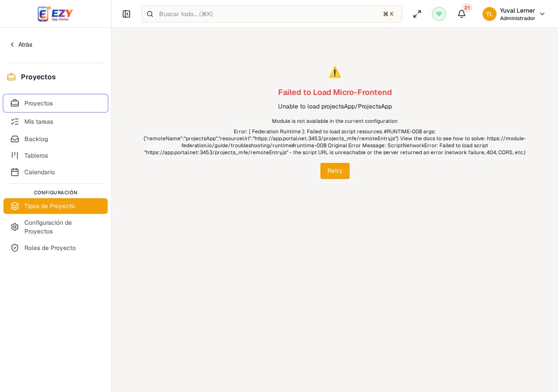Click the Failed to Load Micro-Frontend heading
Screen dimensions: 558x392
335,92
